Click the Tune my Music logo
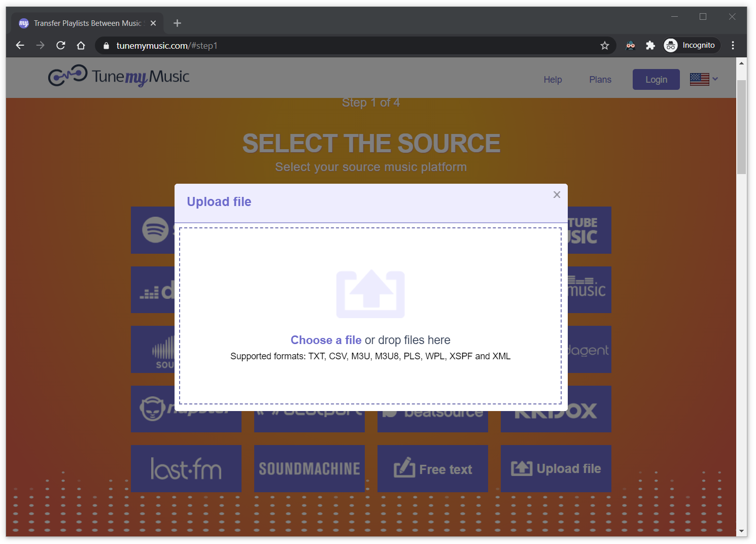The width and height of the screenshot is (756, 544). coord(119,76)
